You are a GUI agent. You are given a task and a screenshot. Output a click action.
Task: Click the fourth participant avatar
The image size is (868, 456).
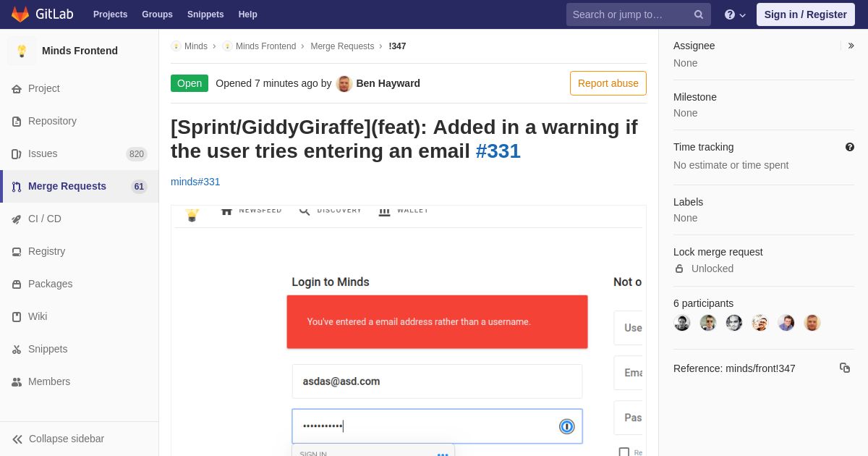click(760, 323)
